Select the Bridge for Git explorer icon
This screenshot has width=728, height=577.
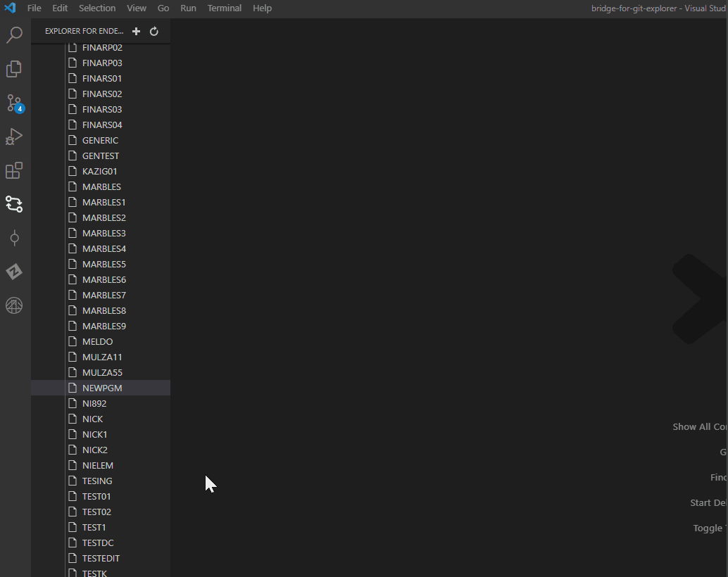pos(14,204)
